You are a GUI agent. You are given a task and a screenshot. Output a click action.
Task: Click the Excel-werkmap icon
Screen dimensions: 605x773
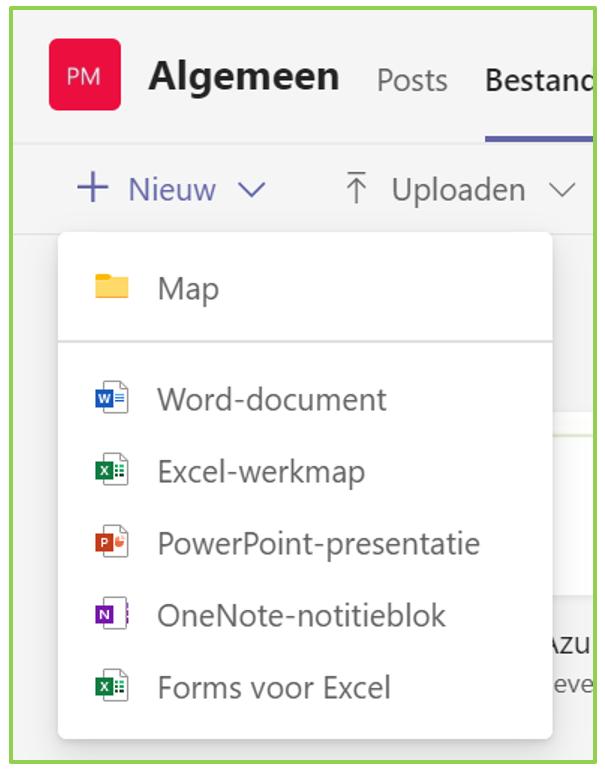point(112,469)
